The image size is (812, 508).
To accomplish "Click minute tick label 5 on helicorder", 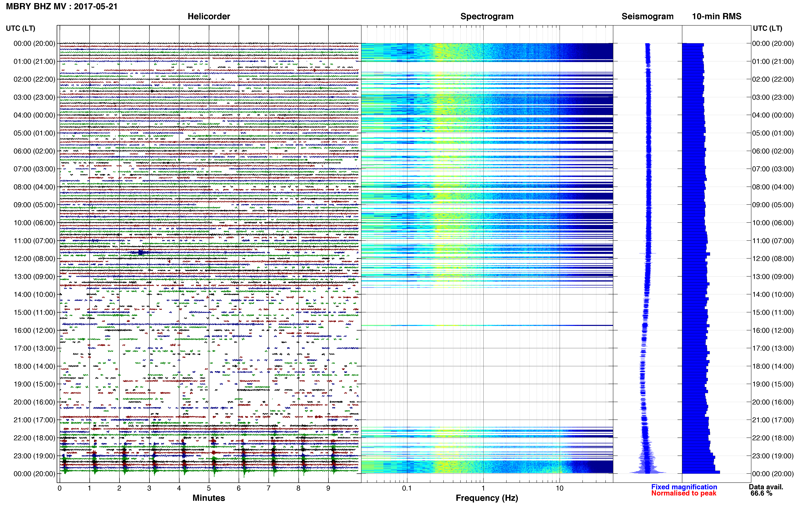I will point(209,488).
